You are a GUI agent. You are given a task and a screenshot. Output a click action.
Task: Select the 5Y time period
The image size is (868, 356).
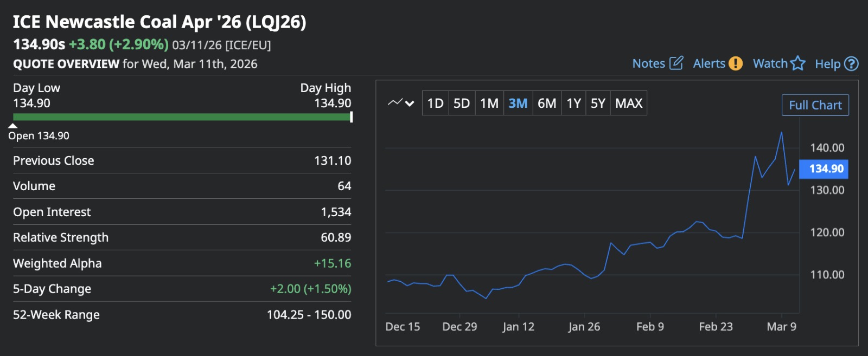[598, 103]
